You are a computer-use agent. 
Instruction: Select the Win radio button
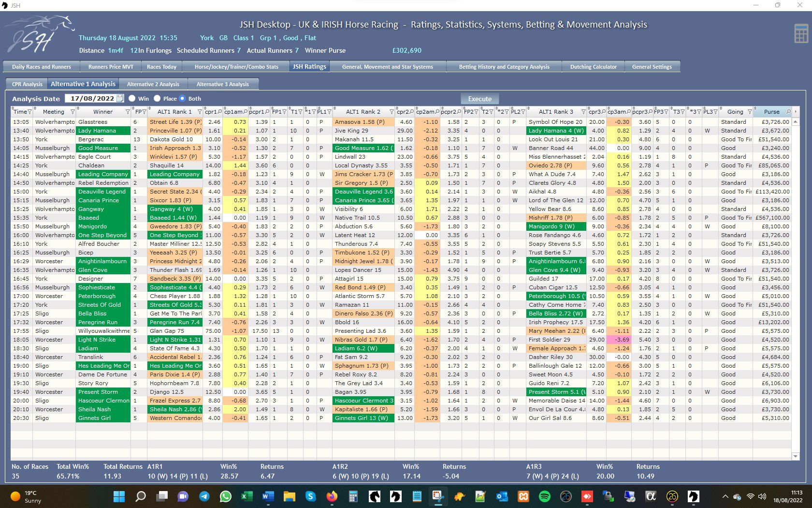click(x=132, y=98)
